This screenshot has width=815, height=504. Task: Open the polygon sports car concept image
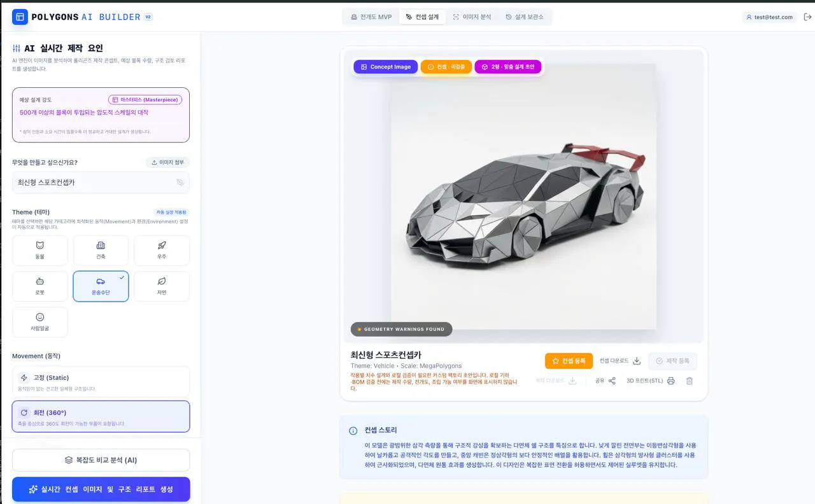point(523,196)
